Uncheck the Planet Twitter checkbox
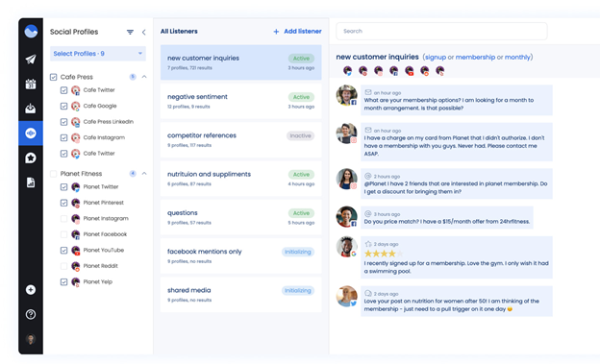 [x=63, y=187]
